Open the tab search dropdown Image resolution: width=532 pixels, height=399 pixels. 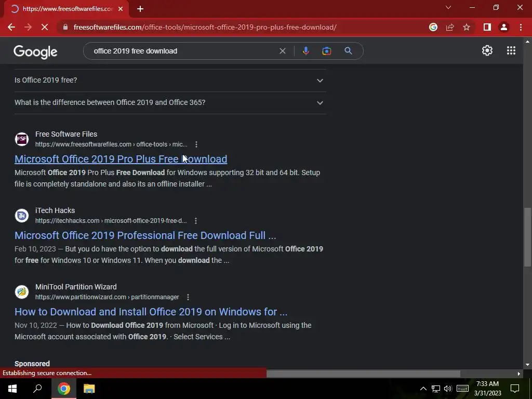(448, 7)
